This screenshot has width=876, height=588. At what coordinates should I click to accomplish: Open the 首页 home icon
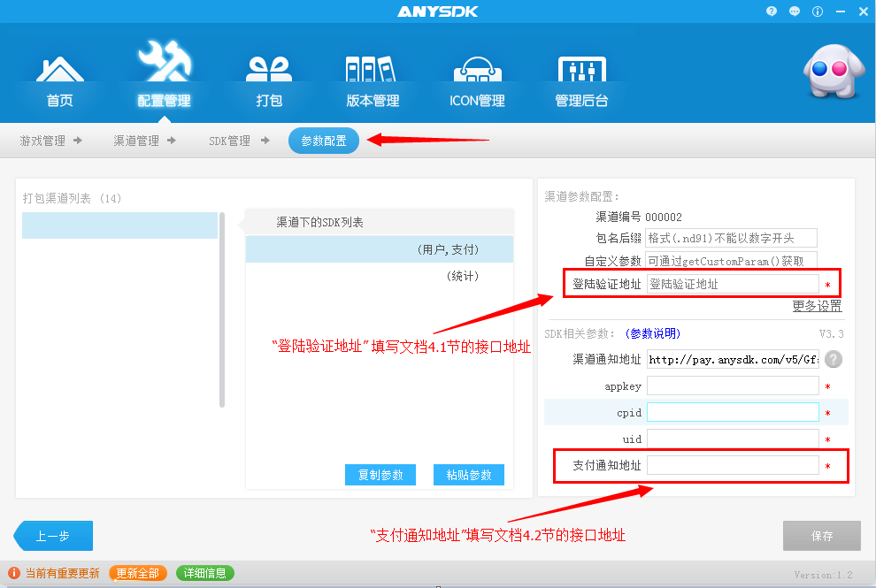[x=59, y=70]
